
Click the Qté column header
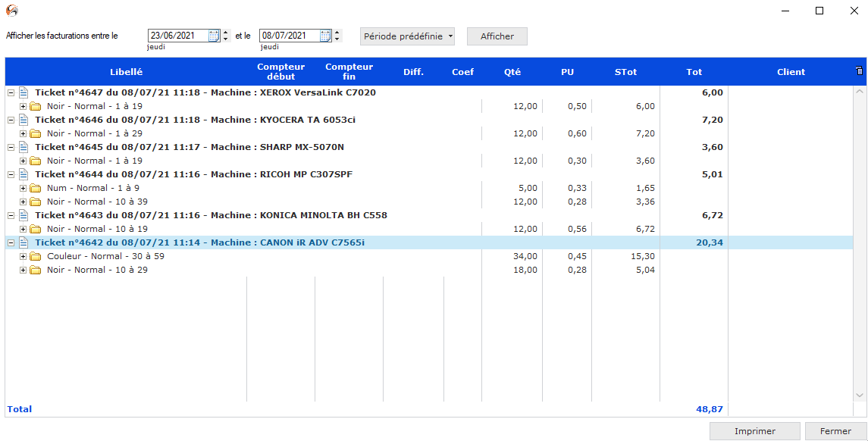pos(512,72)
